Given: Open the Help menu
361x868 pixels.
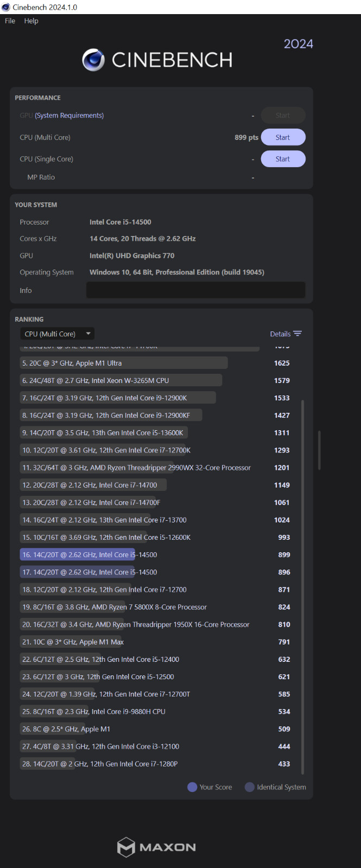Looking at the screenshot, I should (31, 21).
